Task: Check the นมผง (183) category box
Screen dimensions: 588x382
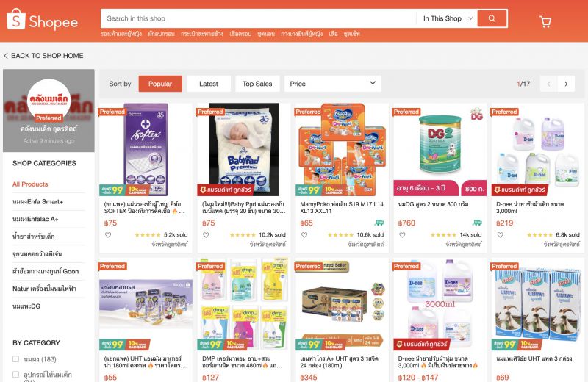Action: (15, 358)
